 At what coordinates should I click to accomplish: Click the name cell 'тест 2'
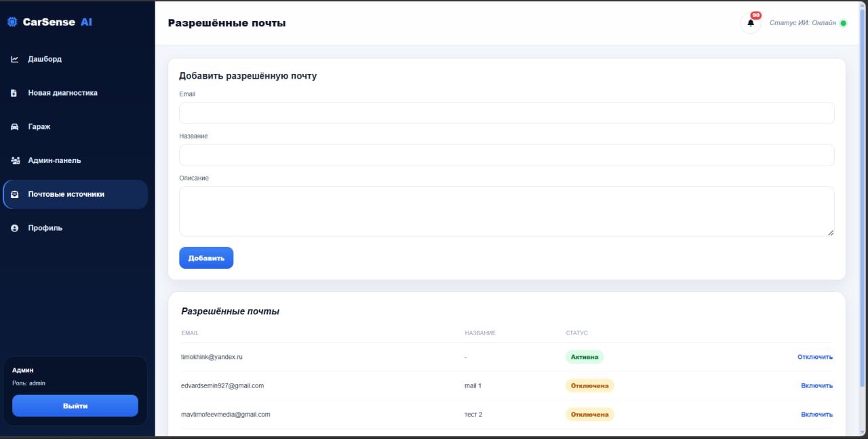(x=473, y=414)
